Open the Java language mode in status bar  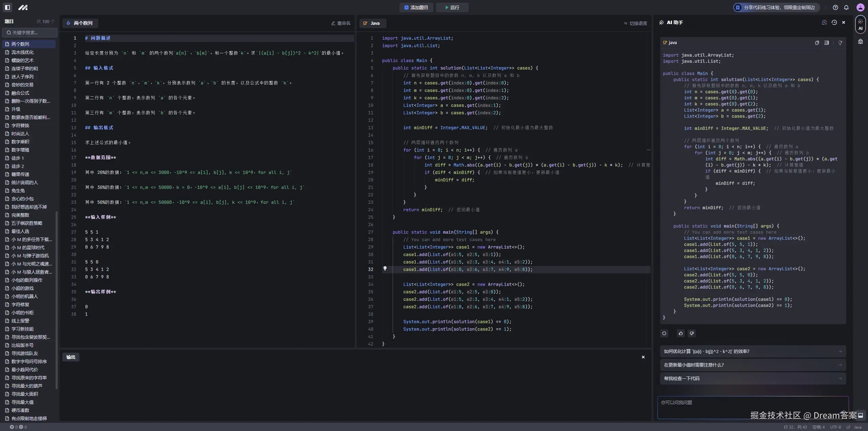[x=857, y=427]
